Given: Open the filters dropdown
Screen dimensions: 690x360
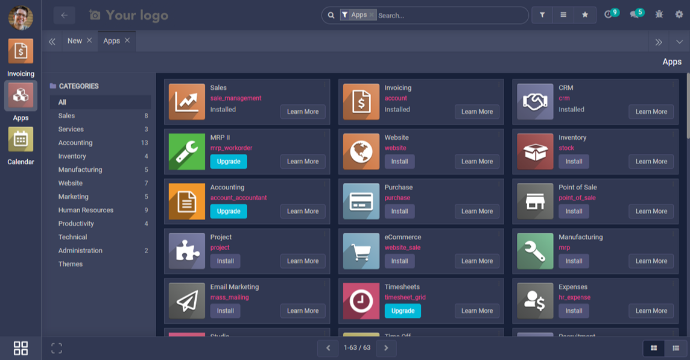Looking at the screenshot, I should coord(542,15).
